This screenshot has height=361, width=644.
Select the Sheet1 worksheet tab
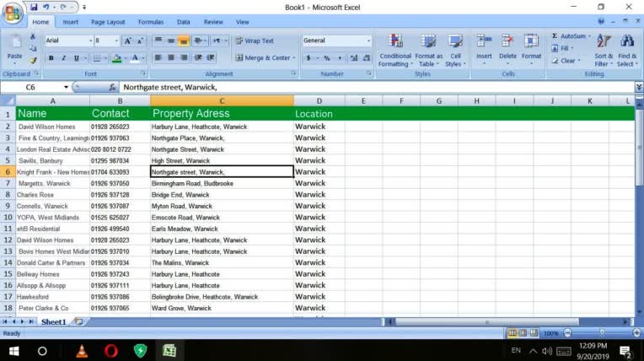[53, 322]
